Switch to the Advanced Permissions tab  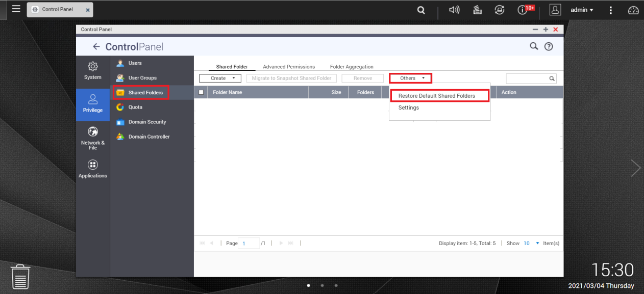click(289, 67)
